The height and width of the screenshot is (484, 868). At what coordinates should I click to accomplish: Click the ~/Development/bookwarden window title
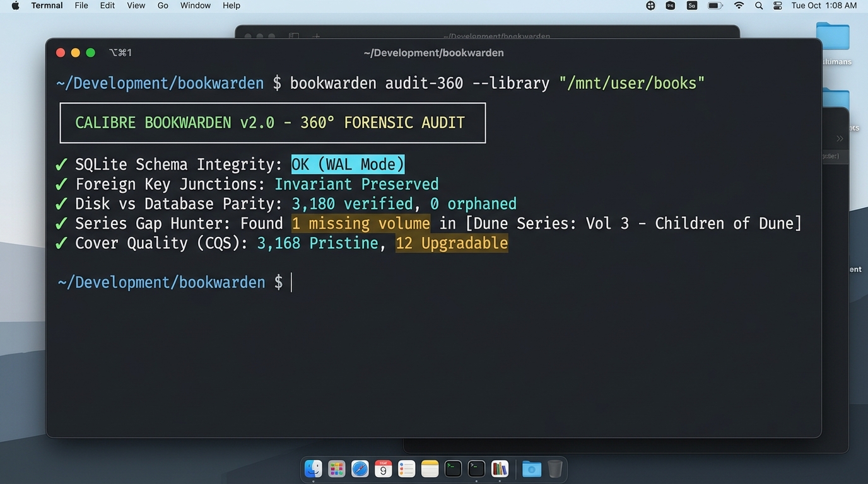tap(434, 53)
